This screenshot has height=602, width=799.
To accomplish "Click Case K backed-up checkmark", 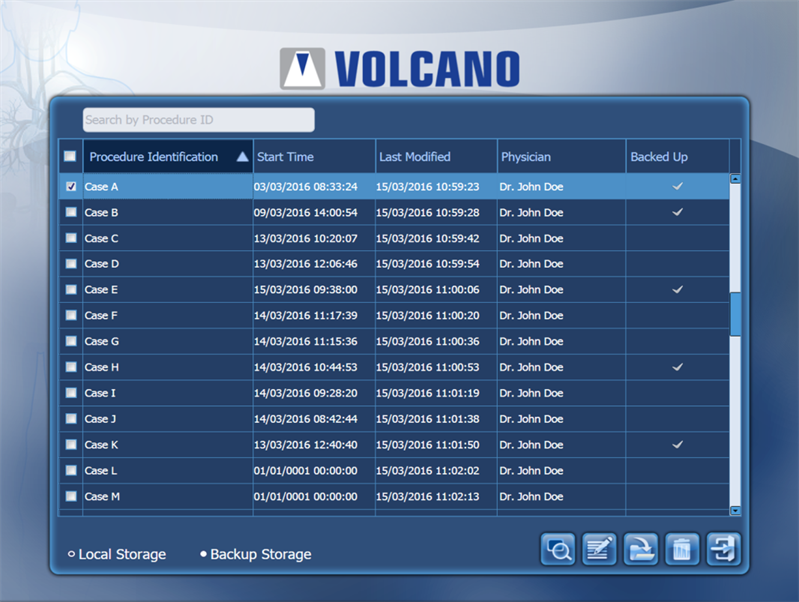I will 677,444.
